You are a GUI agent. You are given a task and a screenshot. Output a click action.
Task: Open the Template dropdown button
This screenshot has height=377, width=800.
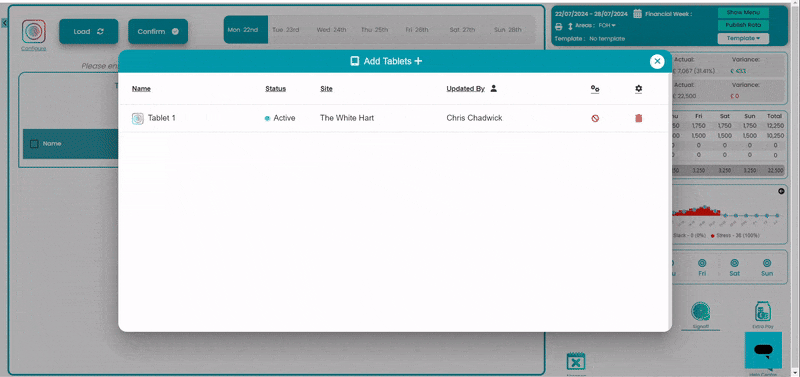point(743,38)
